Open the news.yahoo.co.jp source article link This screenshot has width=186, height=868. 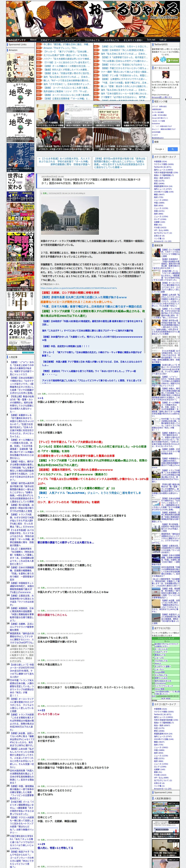click(x=78, y=288)
